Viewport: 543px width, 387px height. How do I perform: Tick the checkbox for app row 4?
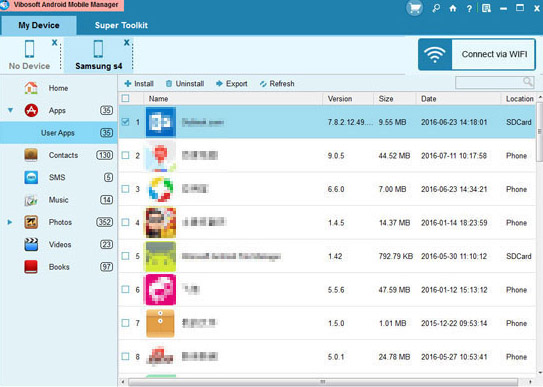pos(125,222)
